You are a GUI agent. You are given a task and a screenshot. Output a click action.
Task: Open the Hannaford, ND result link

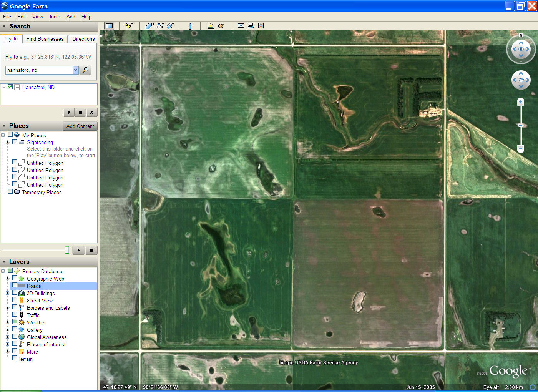[38, 87]
